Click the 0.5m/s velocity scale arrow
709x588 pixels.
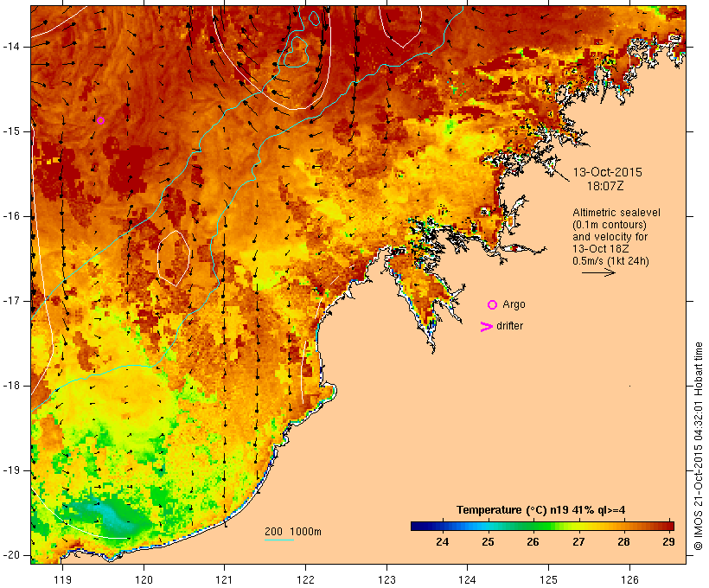pyautogui.click(x=598, y=272)
